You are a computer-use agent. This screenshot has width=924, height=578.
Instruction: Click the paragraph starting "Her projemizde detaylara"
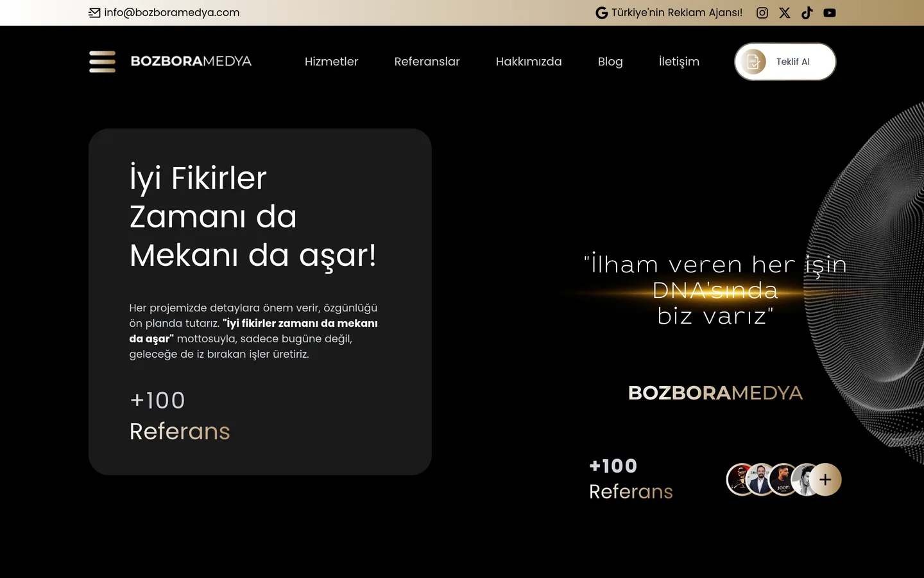(x=253, y=331)
